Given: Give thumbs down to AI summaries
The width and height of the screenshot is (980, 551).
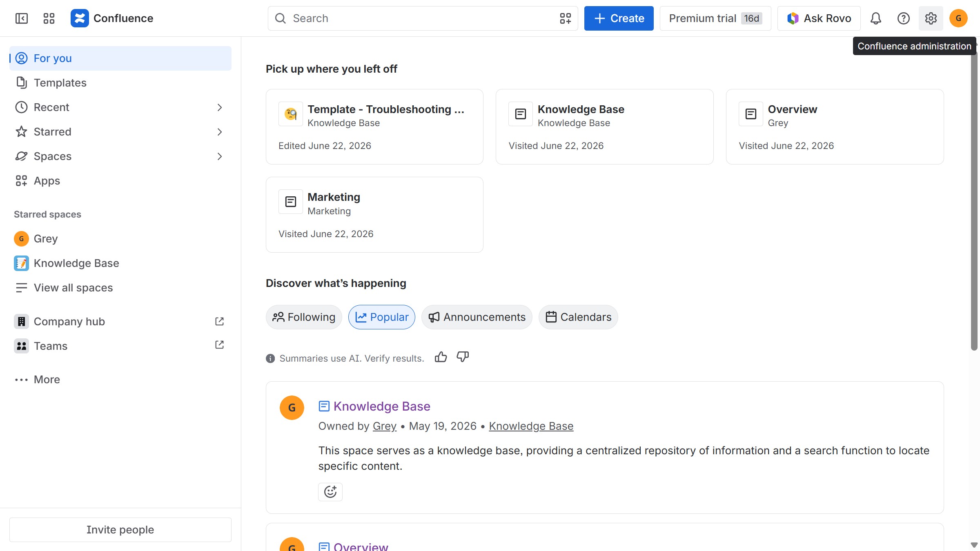Looking at the screenshot, I should [x=463, y=357].
